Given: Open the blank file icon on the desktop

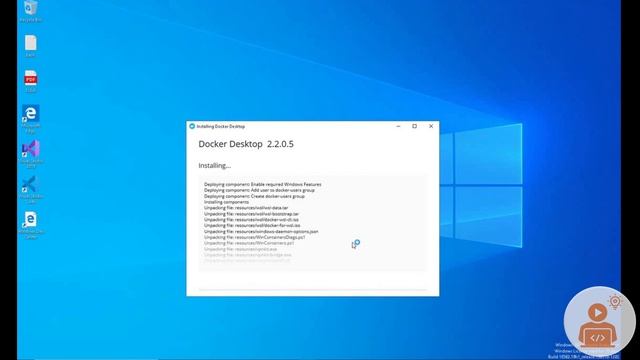Looking at the screenshot, I should point(31,46).
